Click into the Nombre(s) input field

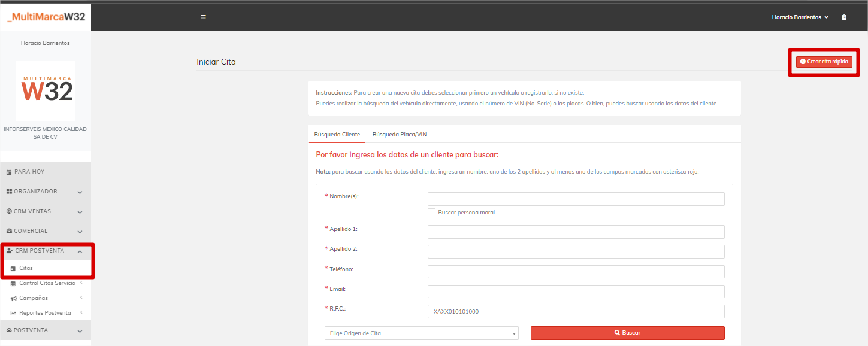coord(576,199)
